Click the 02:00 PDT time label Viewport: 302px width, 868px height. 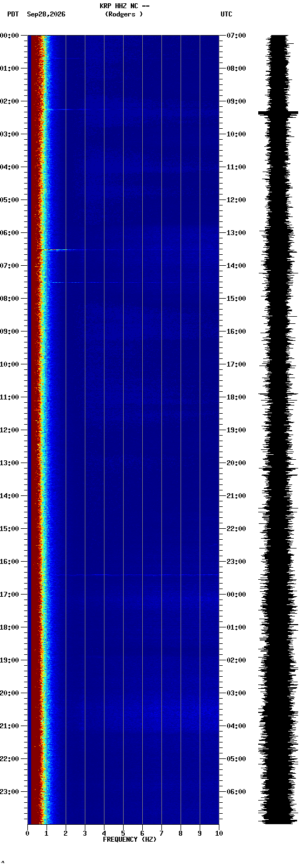pos(9,101)
